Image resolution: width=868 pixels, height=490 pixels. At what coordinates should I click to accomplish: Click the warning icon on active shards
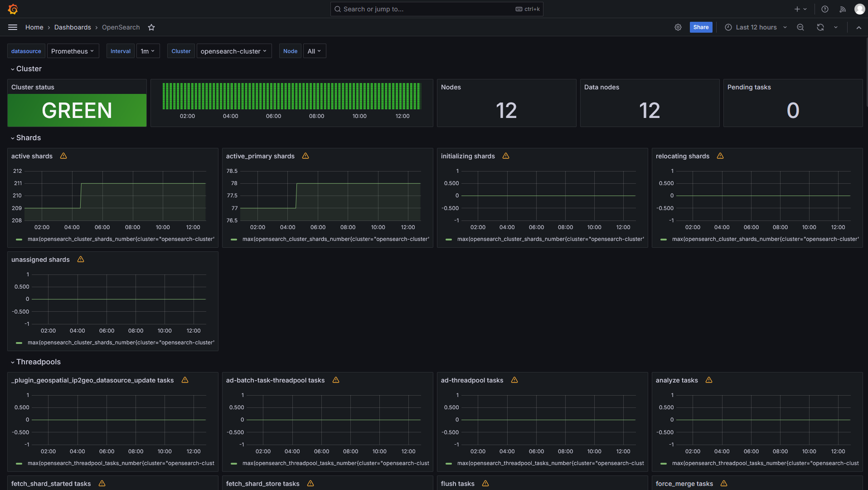[63, 156]
